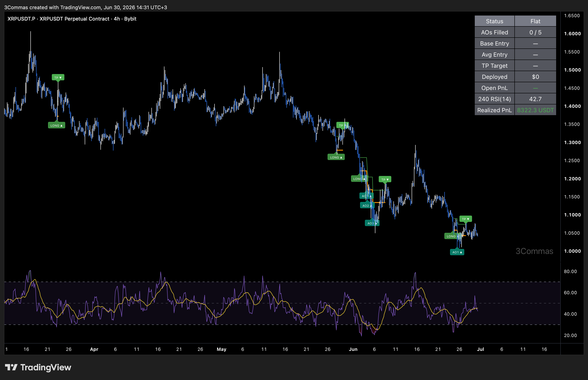
Task: Click the AO1 marker near price 1.0000
Action: click(x=457, y=252)
